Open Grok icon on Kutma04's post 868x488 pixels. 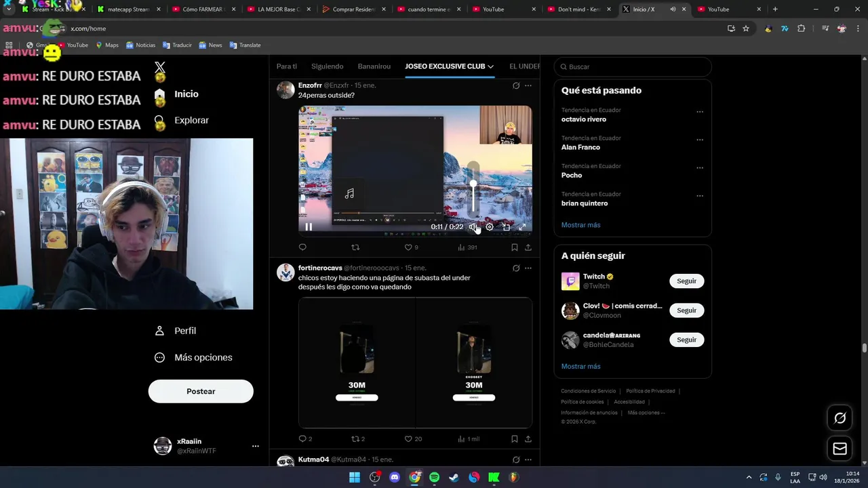click(x=516, y=460)
